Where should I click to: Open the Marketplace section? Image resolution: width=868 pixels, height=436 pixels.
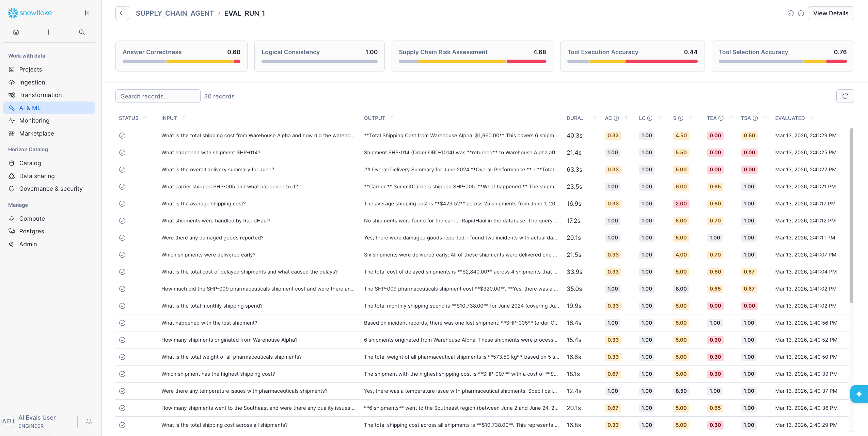click(x=36, y=133)
